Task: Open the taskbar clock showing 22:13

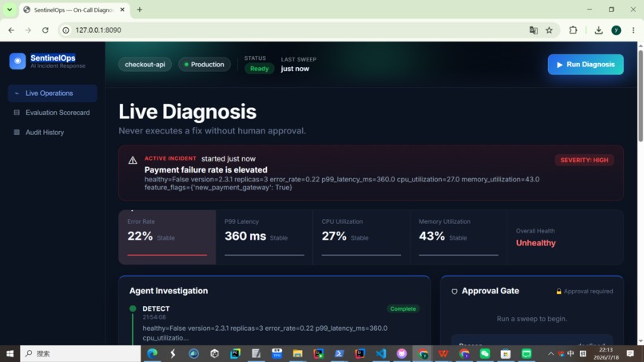Action: point(606,353)
